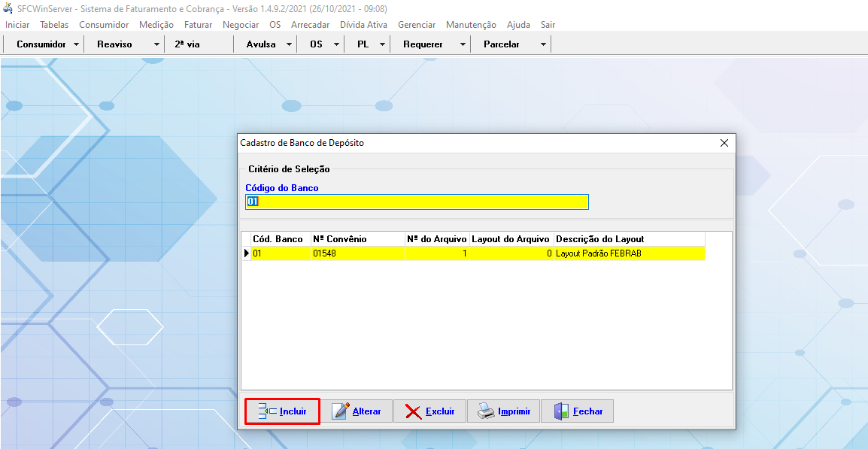Expand the Consumidor toolbar dropdown arrow
This screenshot has height=449, width=868.
(x=77, y=44)
